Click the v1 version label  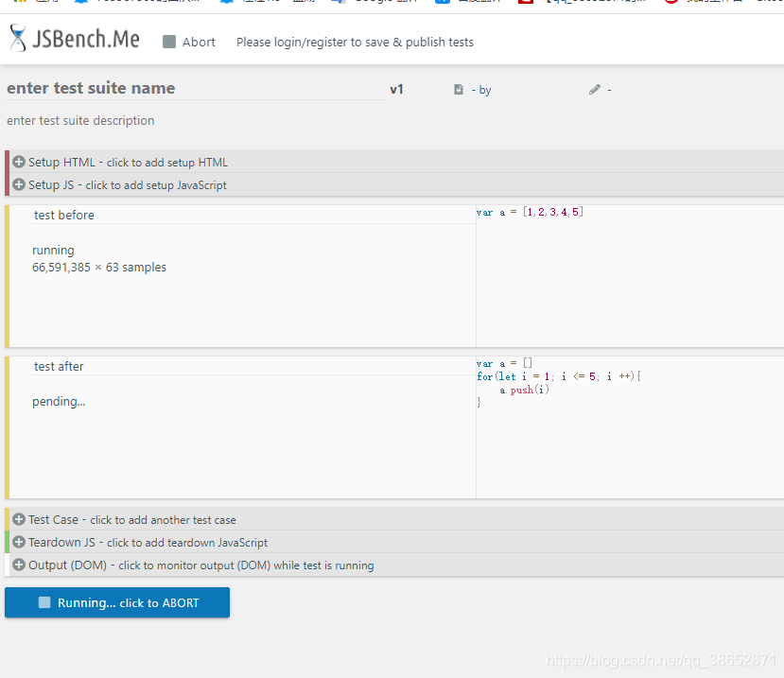click(x=396, y=90)
